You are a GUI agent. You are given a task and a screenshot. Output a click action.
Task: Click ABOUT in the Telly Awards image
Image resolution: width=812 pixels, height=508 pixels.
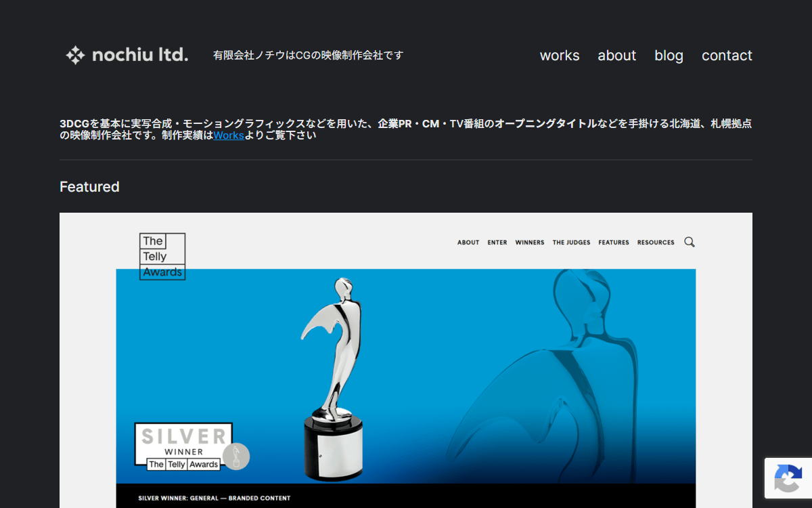coord(468,242)
